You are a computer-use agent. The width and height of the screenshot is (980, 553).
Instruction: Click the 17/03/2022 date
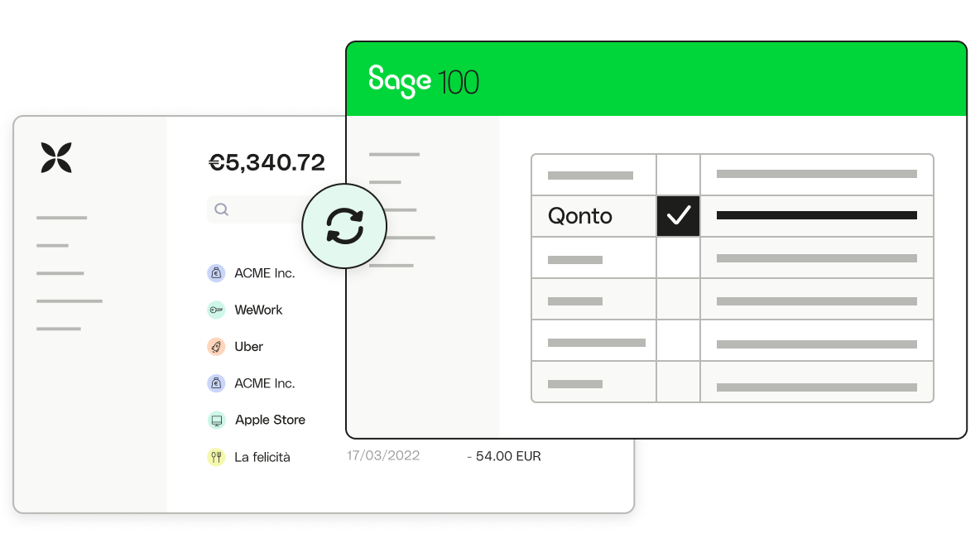pyautogui.click(x=383, y=455)
